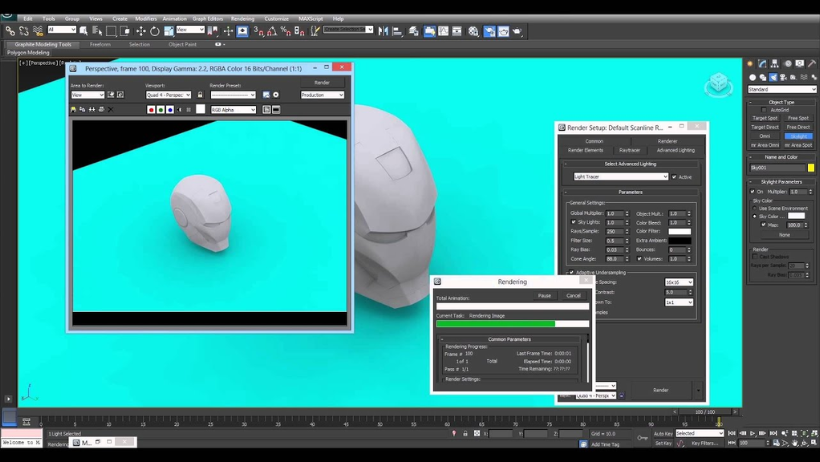Uncheck the Active checkbox for Light Tracer
Image resolution: width=820 pixels, height=462 pixels.
click(674, 177)
